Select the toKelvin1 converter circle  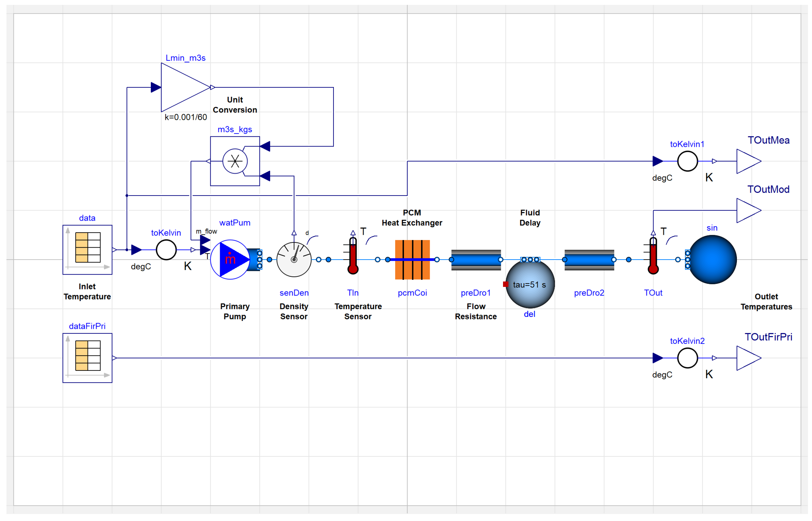click(687, 161)
